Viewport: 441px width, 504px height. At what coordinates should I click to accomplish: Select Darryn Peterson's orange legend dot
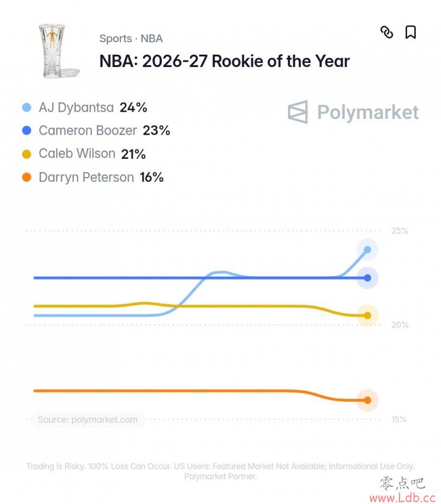(x=26, y=177)
